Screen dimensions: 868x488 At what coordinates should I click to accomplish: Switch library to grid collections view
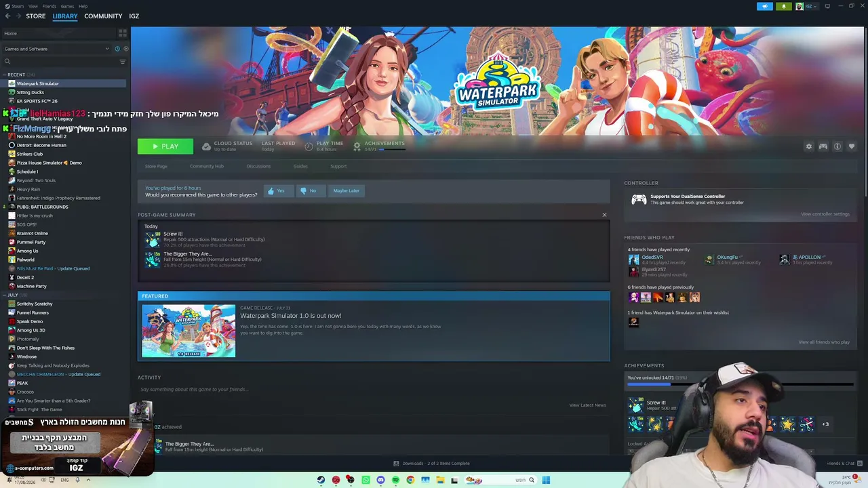[x=122, y=33]
